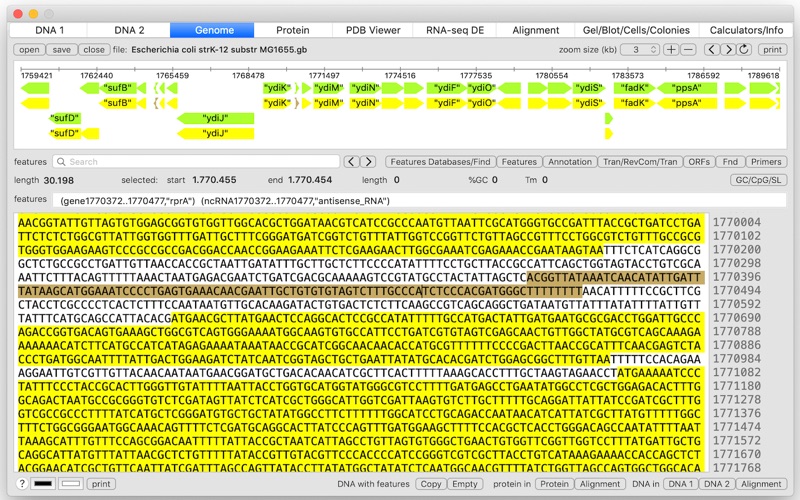Select the green ydiO gene feature
This screenshot has height=500, width=800.
coord(482,88)
